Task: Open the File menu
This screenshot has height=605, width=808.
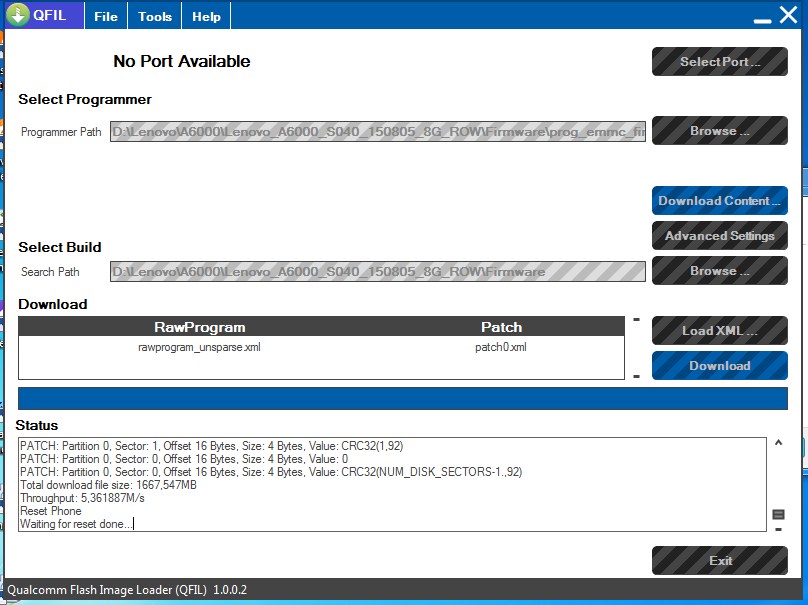Action: click(104, 15)
